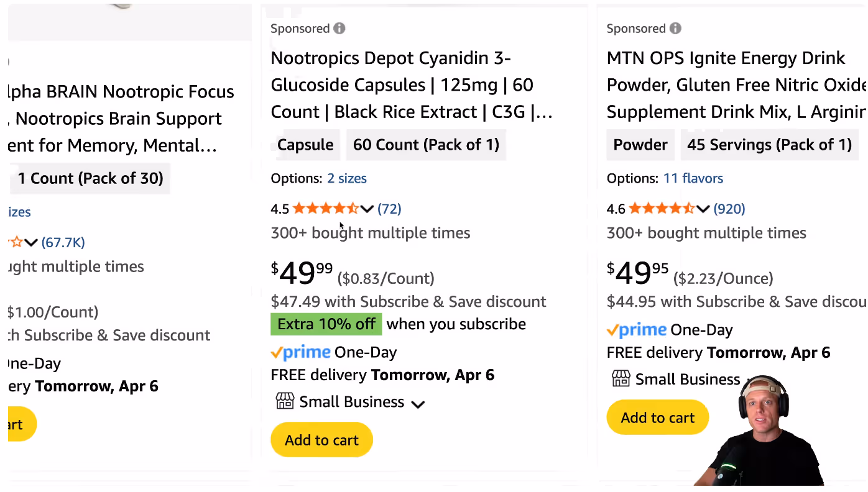Expand the 4.6 rating breakdown chevron
The height and width of the screenshot is (492, 868).
coord(703,209)
